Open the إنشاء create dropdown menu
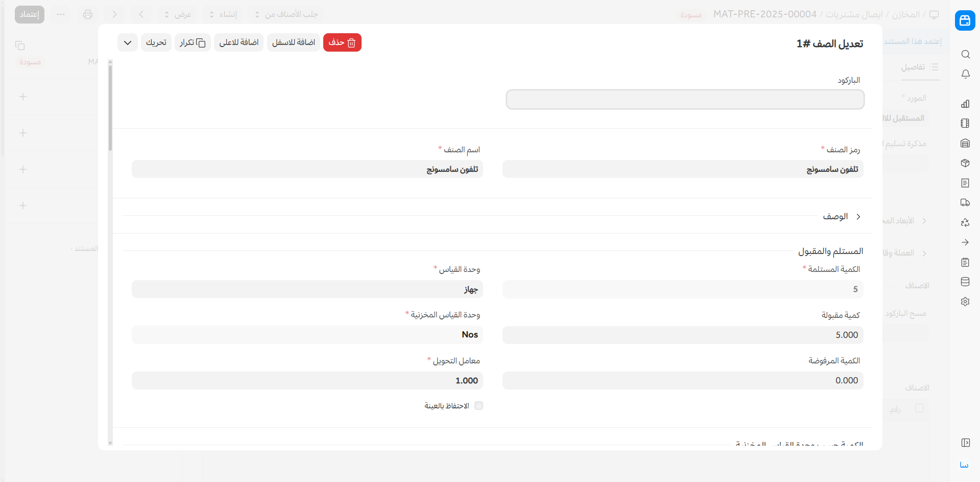 click(x=223, y=14)
